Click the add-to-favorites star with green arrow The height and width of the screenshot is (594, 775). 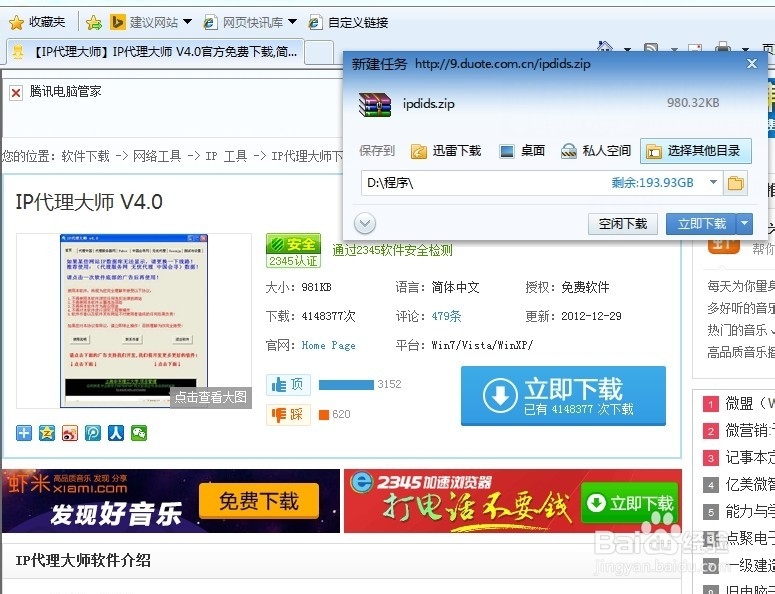(93, 22)
